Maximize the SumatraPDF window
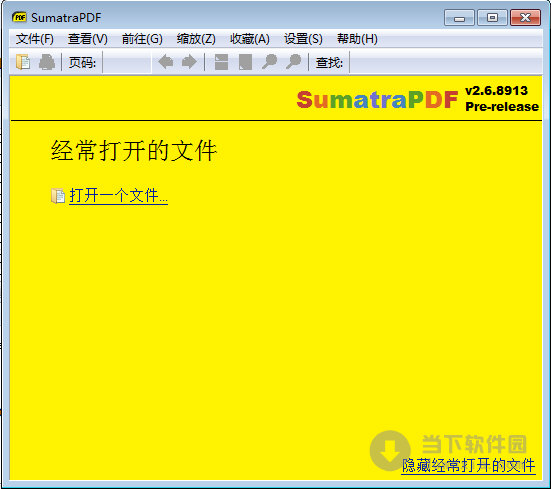 (492, 18)
